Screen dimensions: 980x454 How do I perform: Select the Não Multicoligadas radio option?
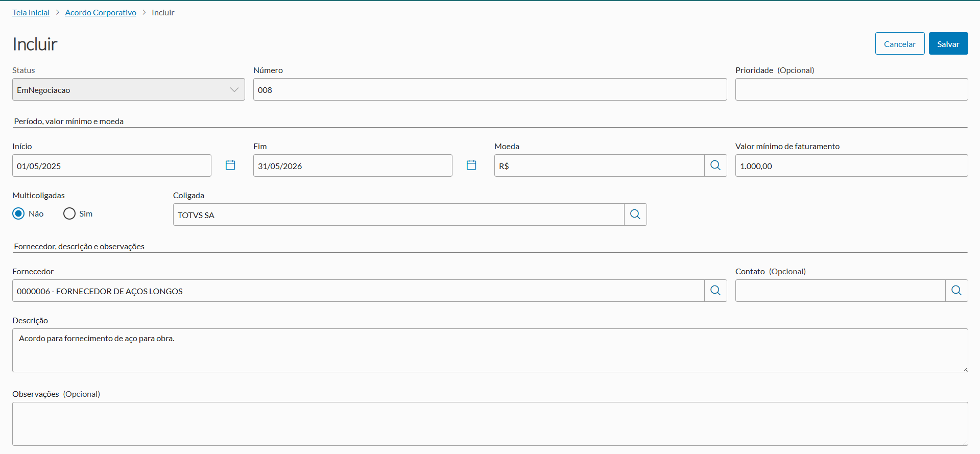[x=18, y=213]
